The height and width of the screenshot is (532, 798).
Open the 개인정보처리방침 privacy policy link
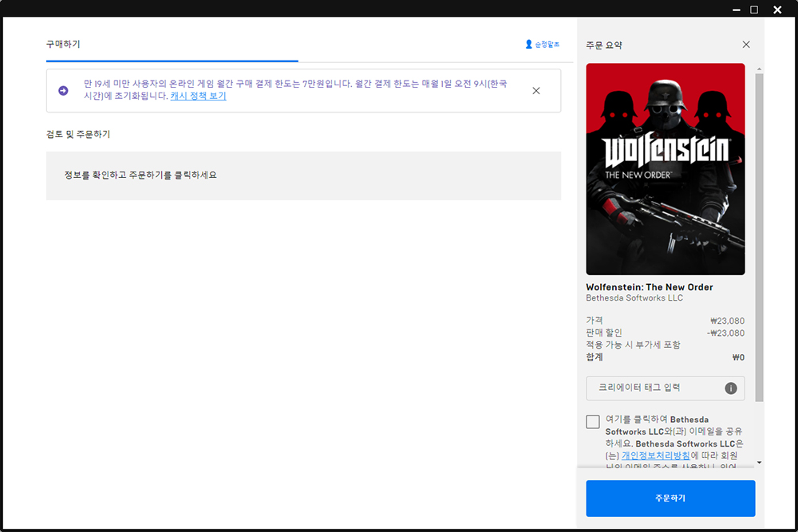[655, 455]
